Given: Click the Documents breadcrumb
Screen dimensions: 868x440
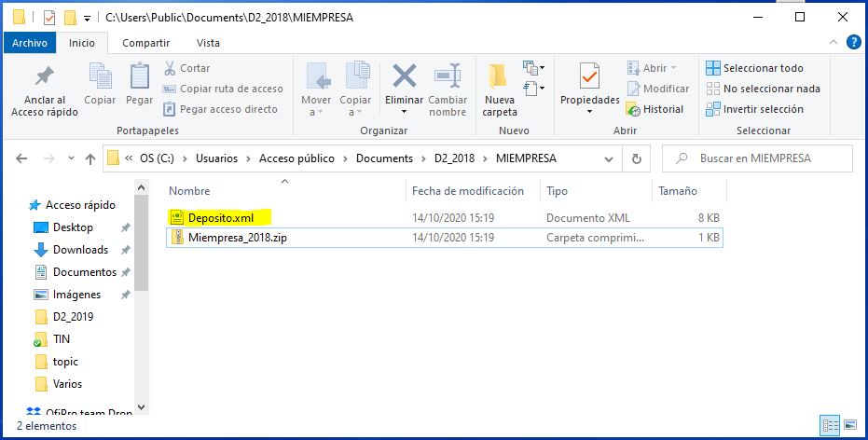Looking at the screenshot, I should click(x=384, y=158).
